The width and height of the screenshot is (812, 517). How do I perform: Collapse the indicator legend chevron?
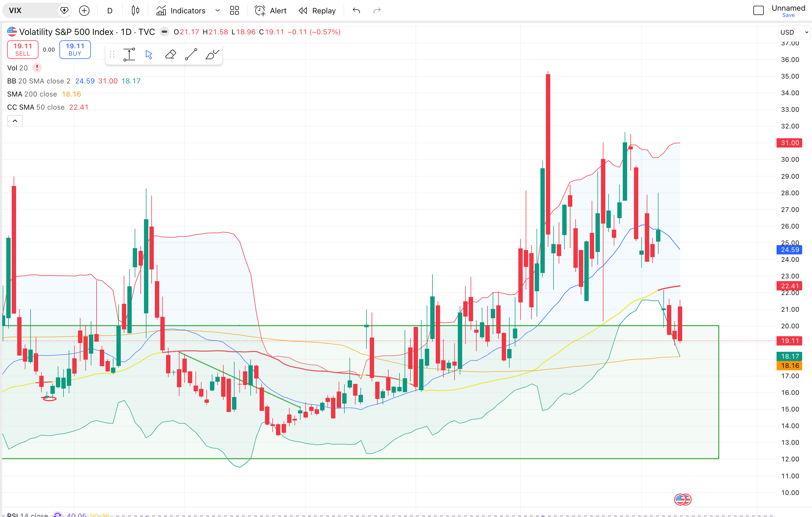tap(15, 121)
